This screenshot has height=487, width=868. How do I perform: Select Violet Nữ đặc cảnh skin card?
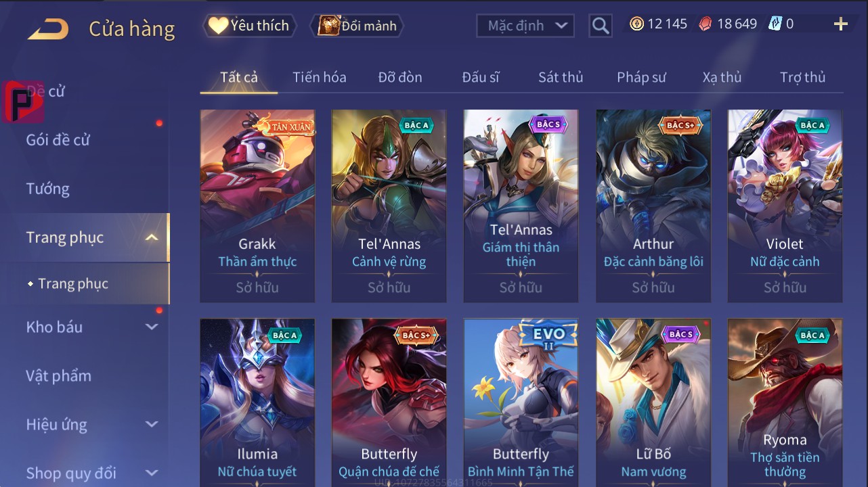(x=785, y=206)
